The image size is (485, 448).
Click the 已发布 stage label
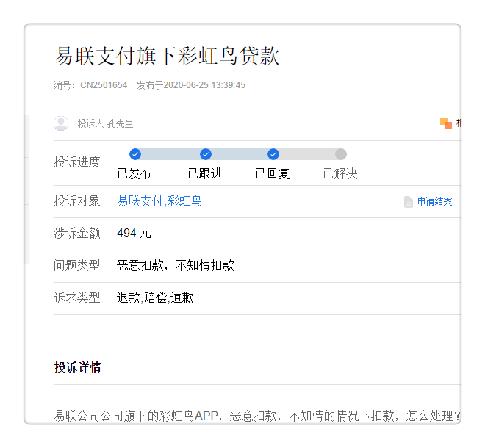click(134, 173)
